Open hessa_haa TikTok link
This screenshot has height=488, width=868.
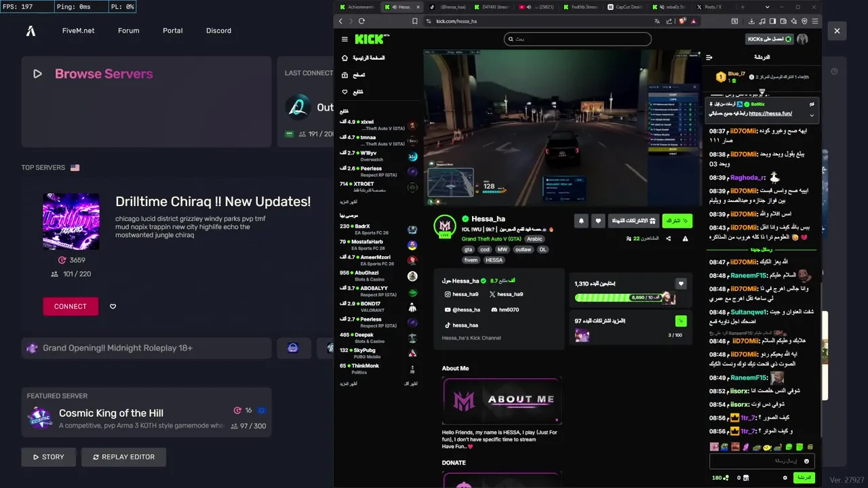point(461,325)
